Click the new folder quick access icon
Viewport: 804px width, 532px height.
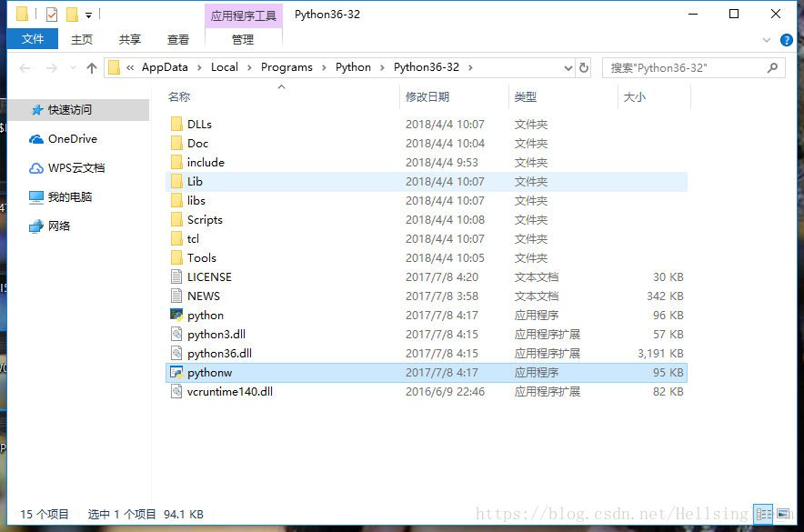72,15
